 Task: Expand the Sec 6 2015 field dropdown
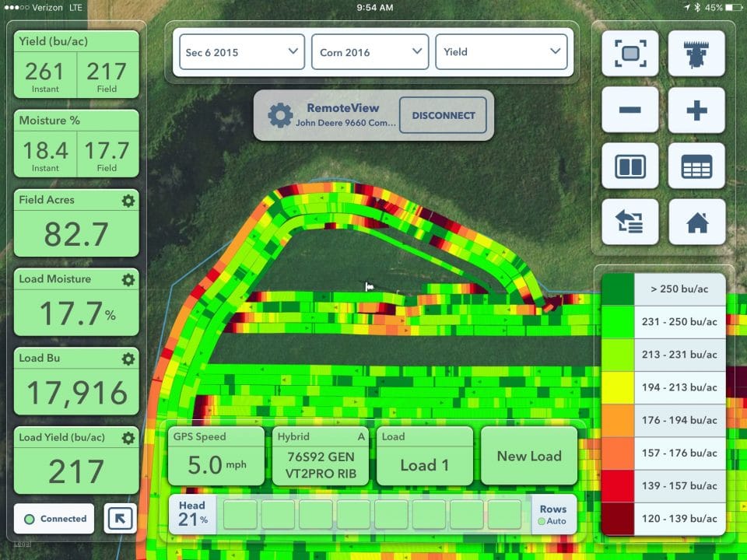click(241, 52)
